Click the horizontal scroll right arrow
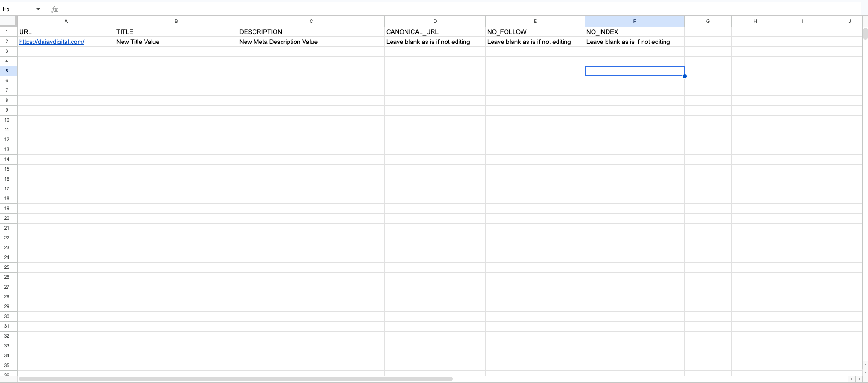 click(x=859, y=379)
